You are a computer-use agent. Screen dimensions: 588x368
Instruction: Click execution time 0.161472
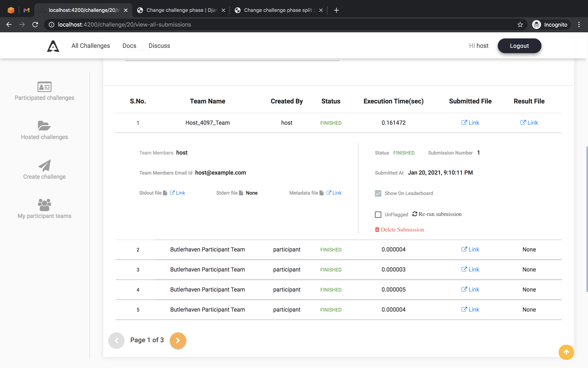(393, 123)
